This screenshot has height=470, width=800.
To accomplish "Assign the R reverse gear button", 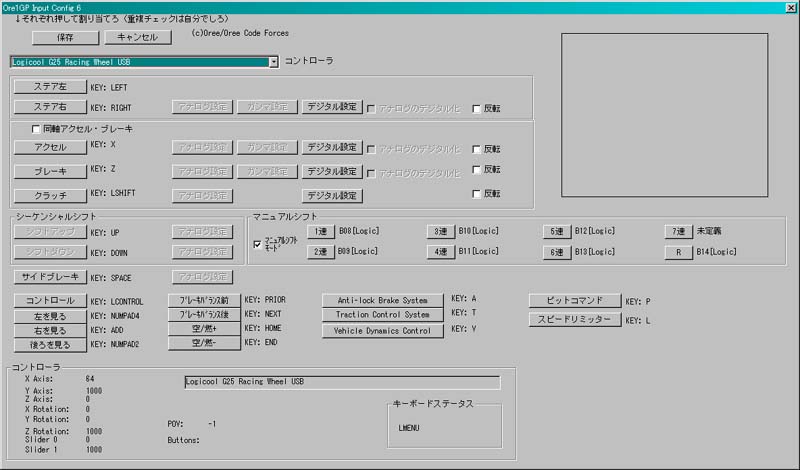I will pos(678,253).
